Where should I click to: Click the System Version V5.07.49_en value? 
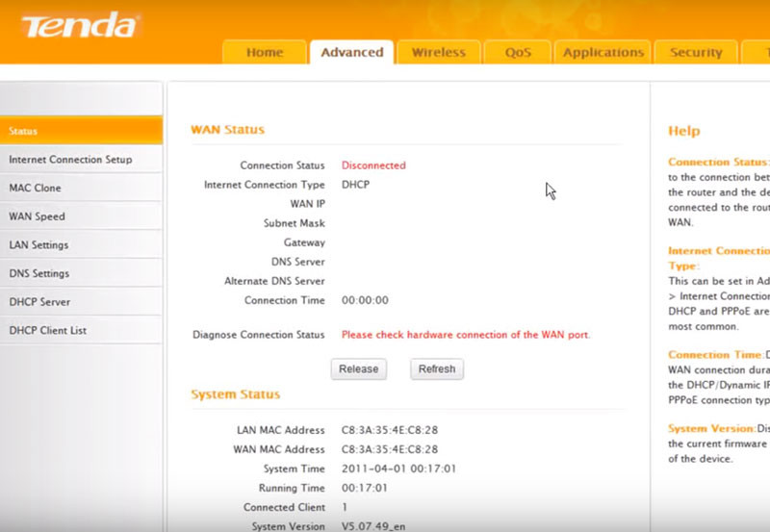(373, 526)
